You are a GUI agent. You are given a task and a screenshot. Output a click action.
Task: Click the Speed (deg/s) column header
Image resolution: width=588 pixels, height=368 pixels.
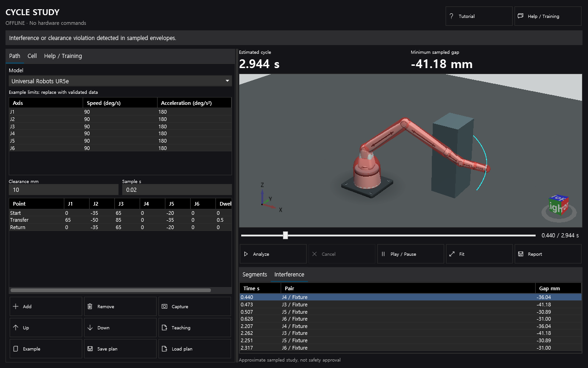[x=120, y=103]
